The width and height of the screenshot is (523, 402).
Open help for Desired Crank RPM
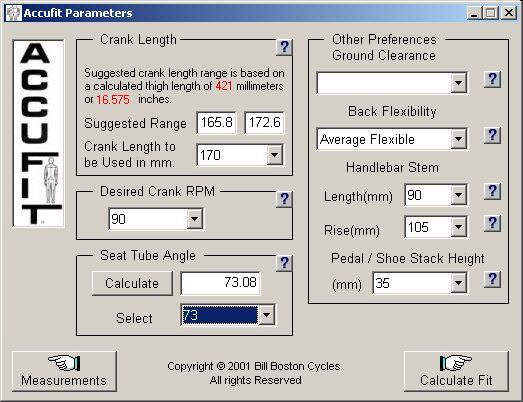[284, 199]
